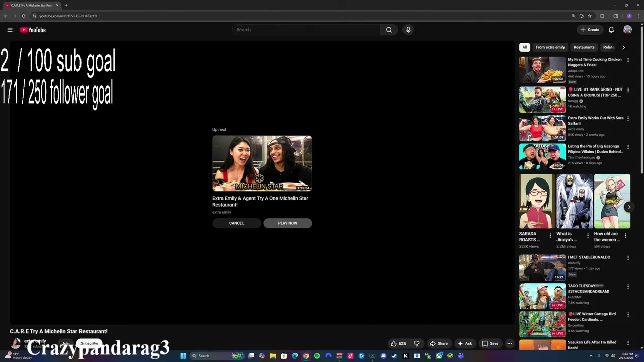Like the video with thumbs up

click(x=398, y=344)
